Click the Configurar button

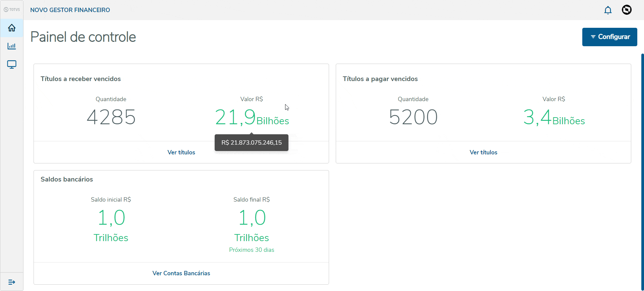coord(609,37)
